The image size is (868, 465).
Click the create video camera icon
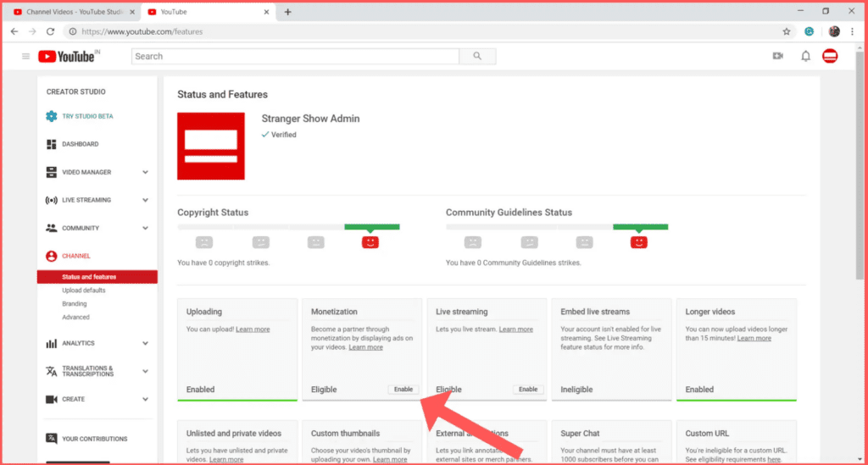[x=778, y=57]
